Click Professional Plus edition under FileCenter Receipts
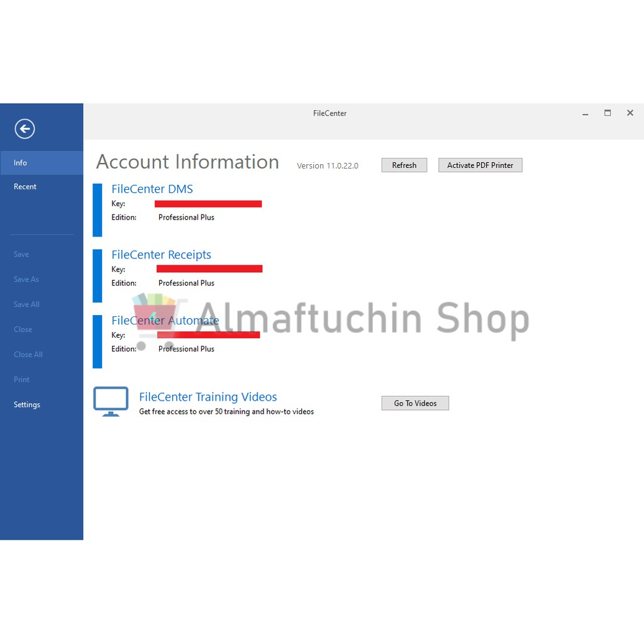 point(186,283)
